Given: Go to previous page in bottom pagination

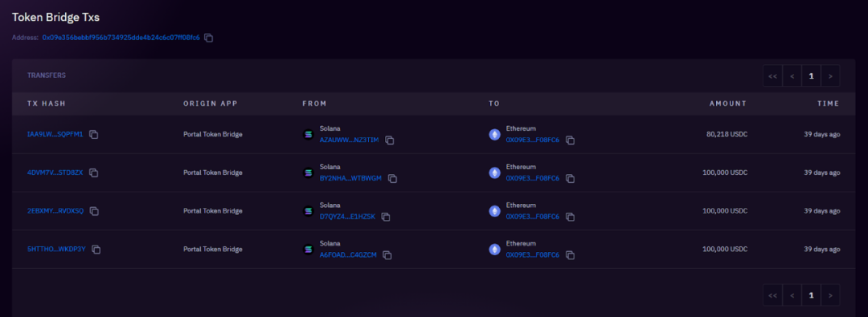Looking at the screenshot, I should tap(792, 295).
